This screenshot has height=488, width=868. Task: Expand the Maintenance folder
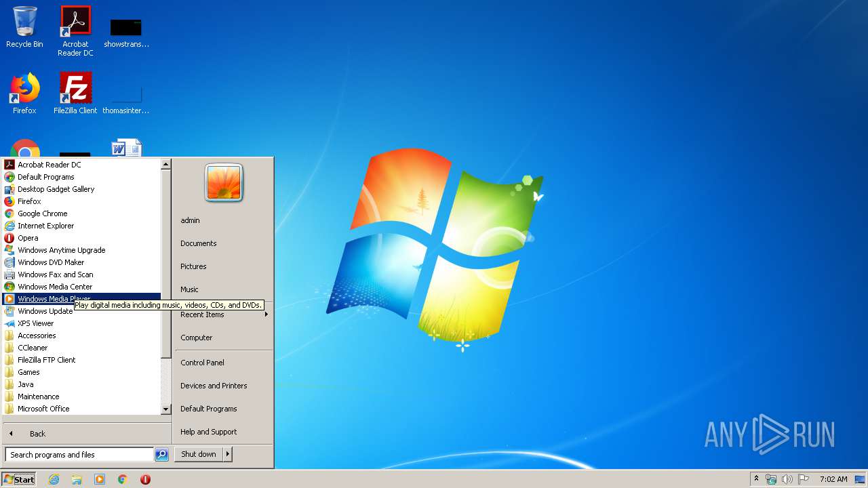coord(82,396)
